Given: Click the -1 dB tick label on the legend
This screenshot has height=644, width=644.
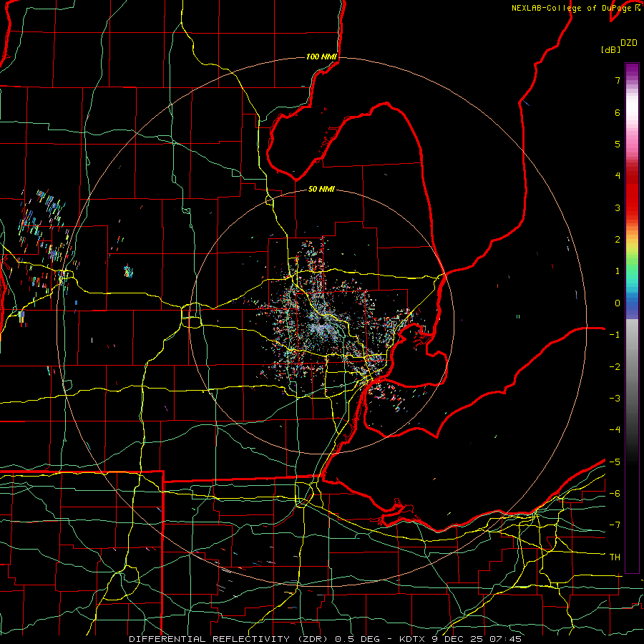Looking at the screenshot, I should pos(615,335).
